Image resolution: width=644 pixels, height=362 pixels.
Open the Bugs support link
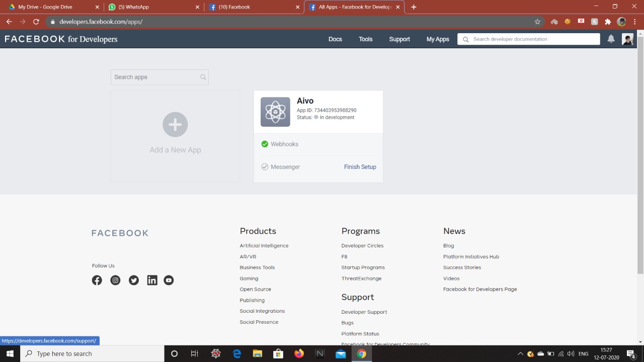click(x=347, y=323)
